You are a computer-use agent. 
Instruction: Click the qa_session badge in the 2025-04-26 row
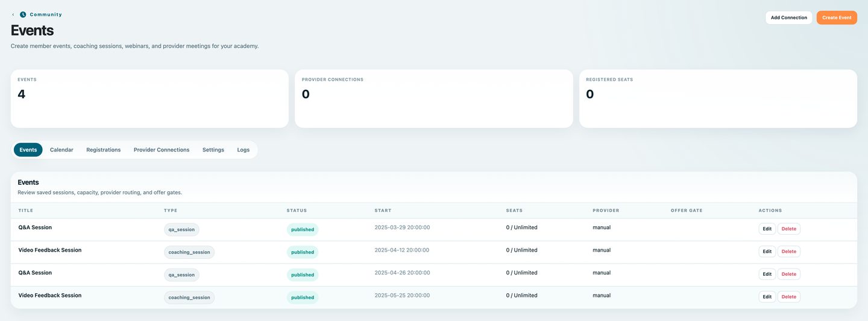181,275
